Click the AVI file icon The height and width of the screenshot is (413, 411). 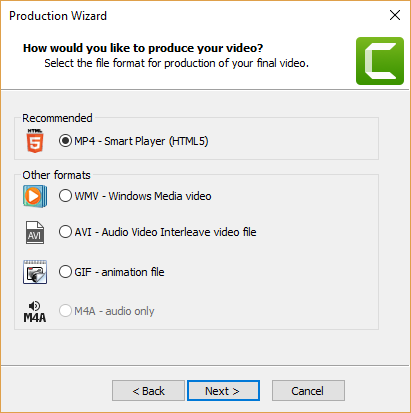pos(35,232)
